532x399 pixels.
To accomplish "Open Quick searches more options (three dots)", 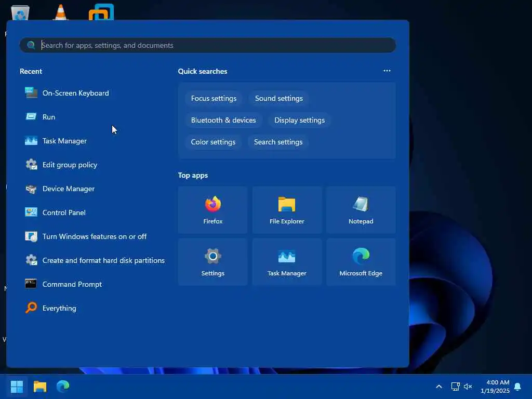I will coord(387,71).
